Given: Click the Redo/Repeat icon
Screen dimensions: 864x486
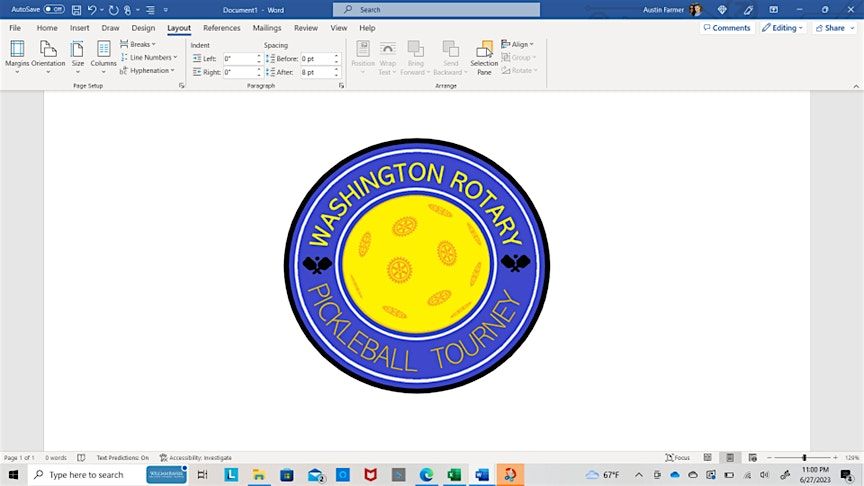Looking at the screenshot, I should coord(114,10).
